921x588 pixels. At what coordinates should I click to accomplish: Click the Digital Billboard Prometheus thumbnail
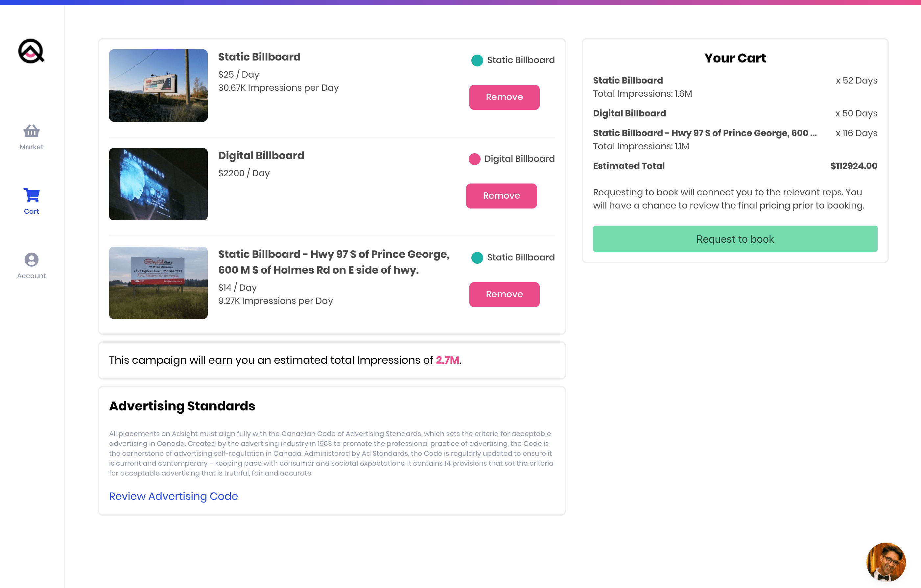tap(158, 184)
